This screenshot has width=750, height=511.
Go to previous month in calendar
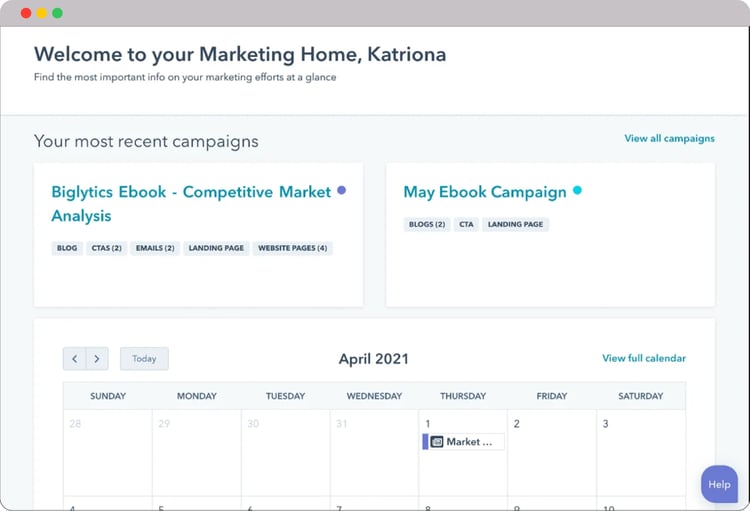click(75, 359)
